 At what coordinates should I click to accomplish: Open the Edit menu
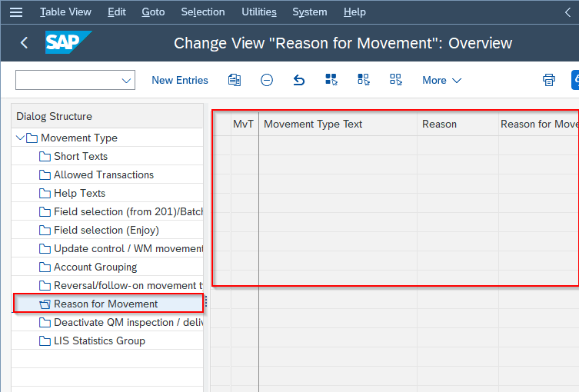pyautogui.click(x=117, y=12)
